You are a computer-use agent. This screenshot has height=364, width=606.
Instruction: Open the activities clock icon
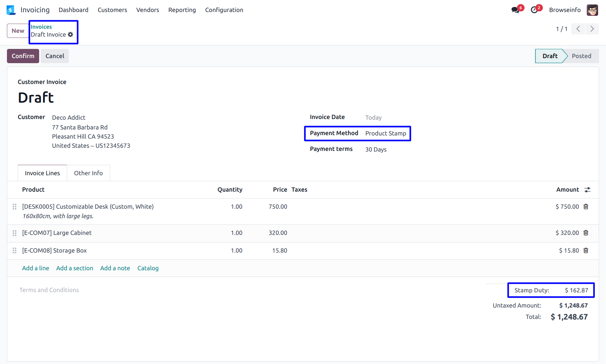coord(534,10)
